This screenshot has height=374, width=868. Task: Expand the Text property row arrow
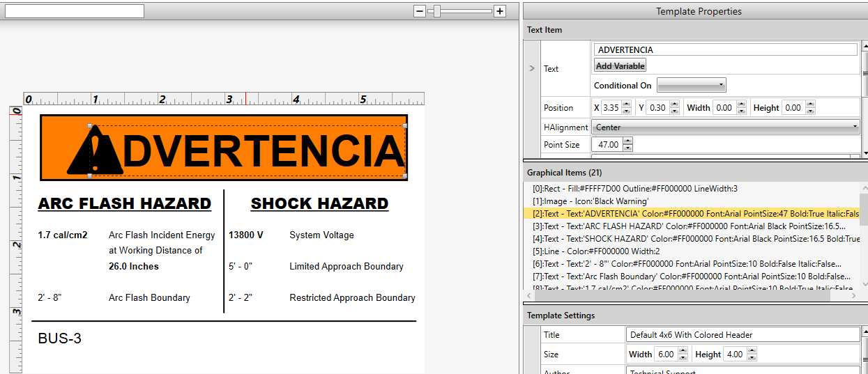[532, 68]
